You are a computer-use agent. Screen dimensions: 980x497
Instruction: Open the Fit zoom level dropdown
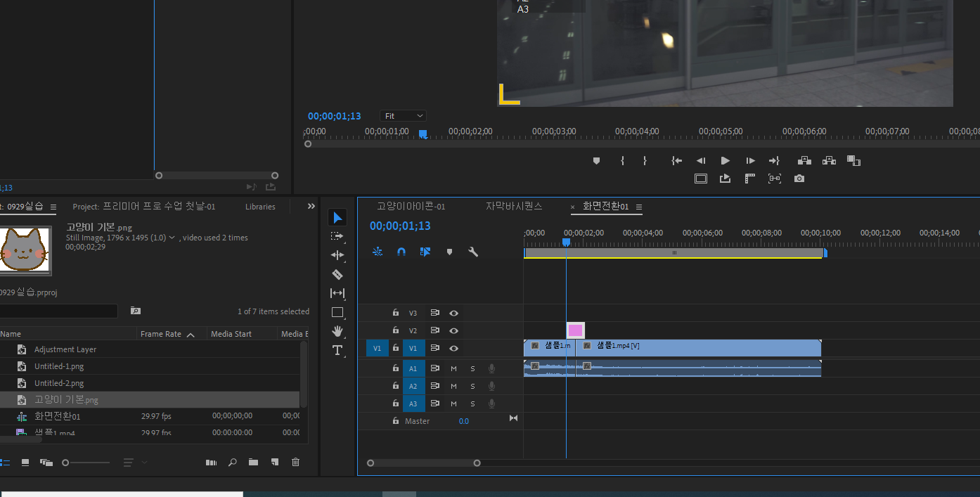[404, 116]
